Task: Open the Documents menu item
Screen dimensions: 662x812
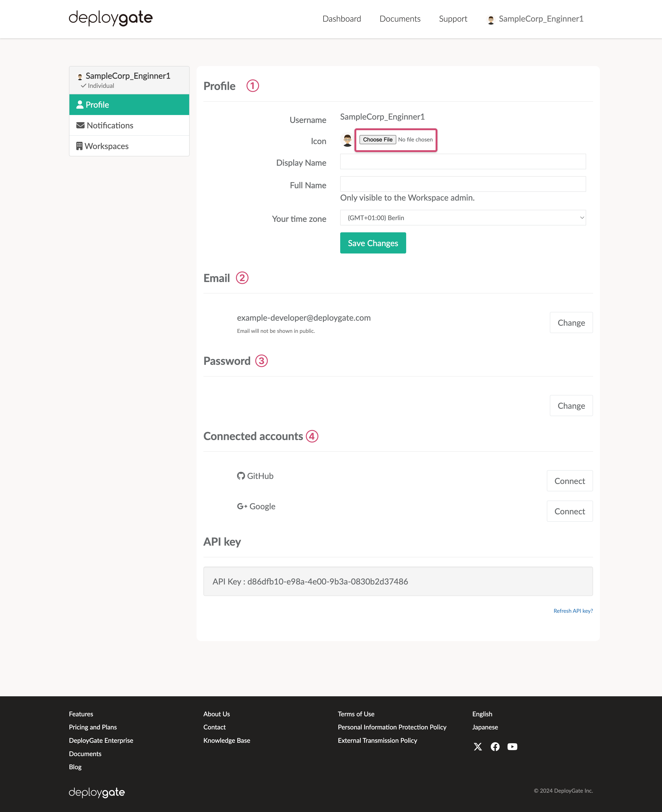Action: click(x=400, y=19)
